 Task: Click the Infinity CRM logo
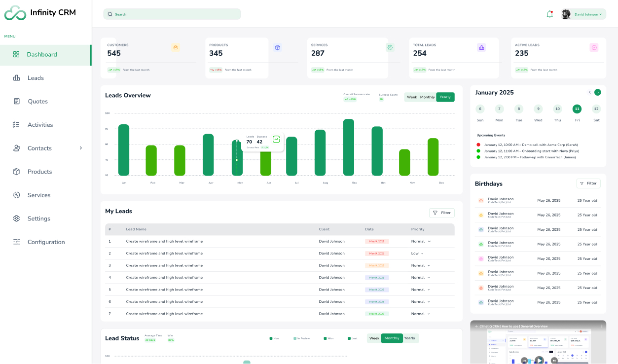click(x=15, y=13)
